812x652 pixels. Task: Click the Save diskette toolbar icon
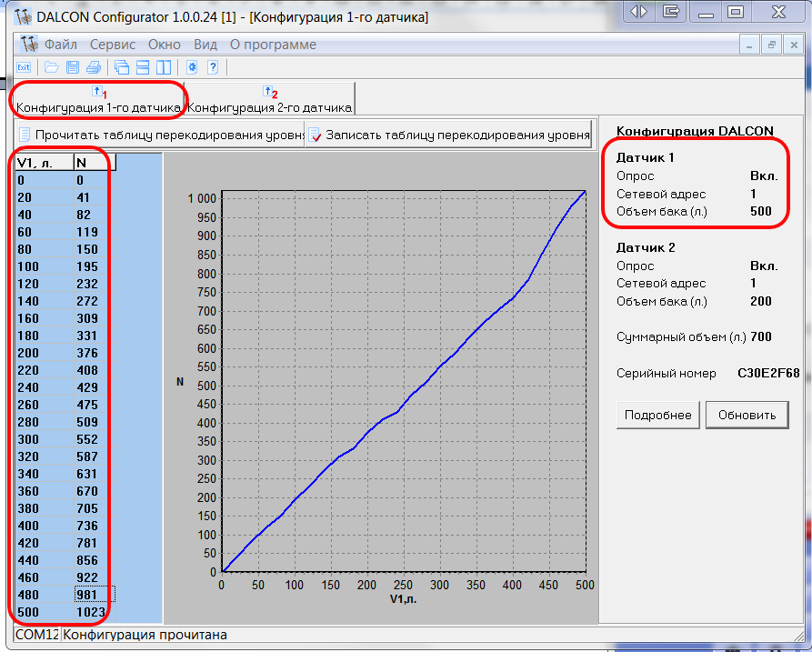[x=72, y=67]
